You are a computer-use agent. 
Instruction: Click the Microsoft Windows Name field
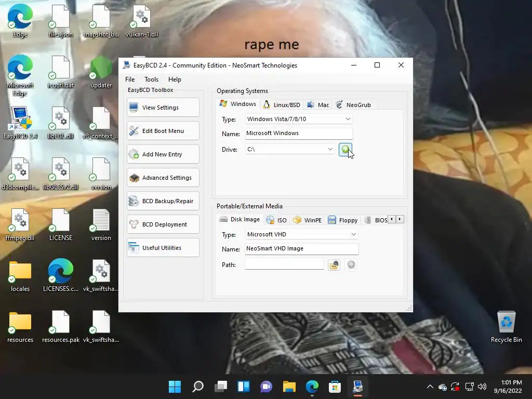pyautogui.click(x=299, y=134)
